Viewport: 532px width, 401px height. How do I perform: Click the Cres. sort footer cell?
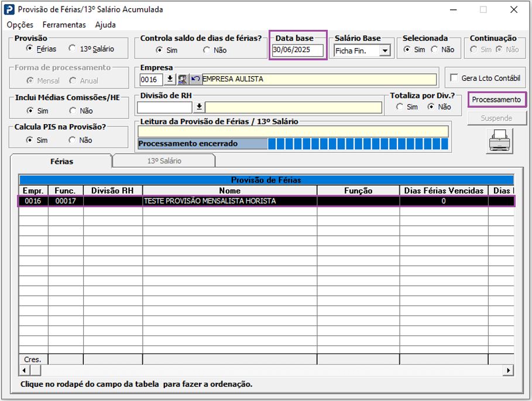(33, 359)
